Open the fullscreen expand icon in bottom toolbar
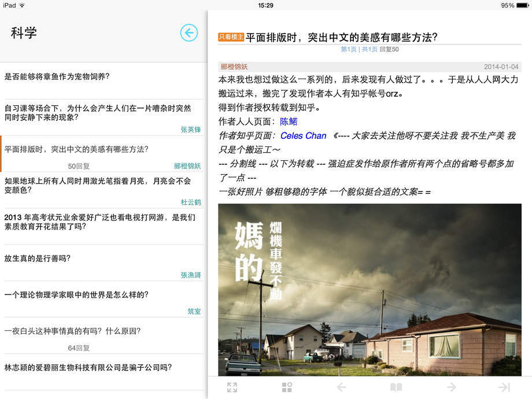The height and width of the screenshot is (399, 532). point(232,387)
